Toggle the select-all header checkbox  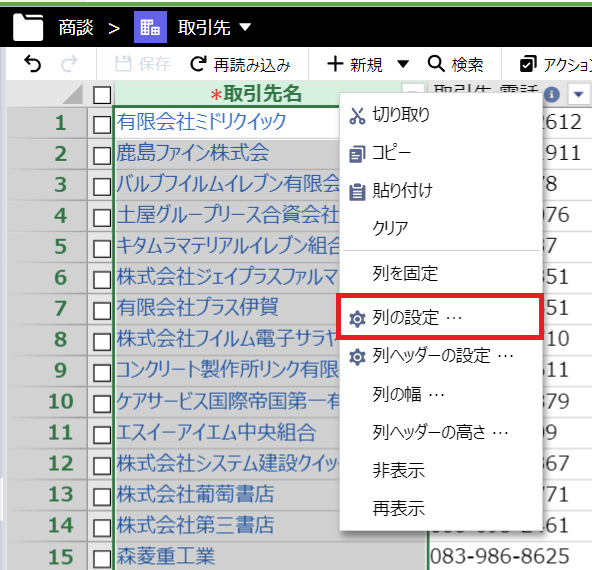tap(102, 95)
